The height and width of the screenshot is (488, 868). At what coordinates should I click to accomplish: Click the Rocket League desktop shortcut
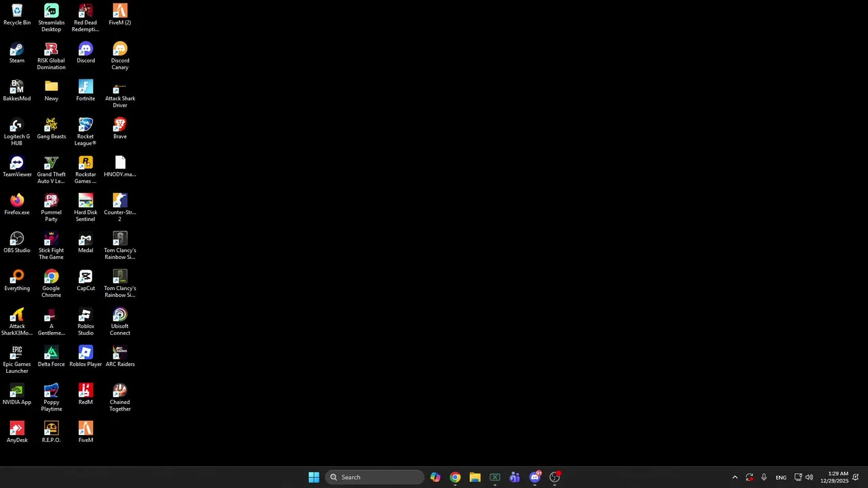click(85, 132)
